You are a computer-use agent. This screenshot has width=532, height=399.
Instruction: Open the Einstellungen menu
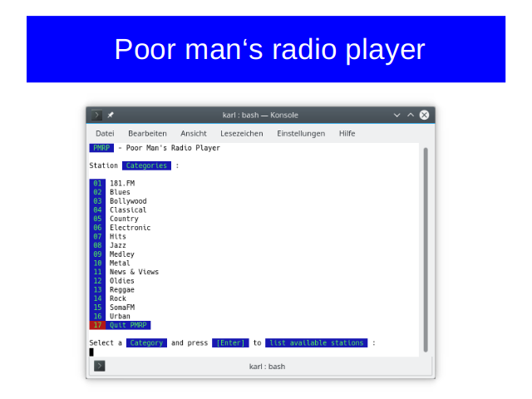[x=301, y=133]
